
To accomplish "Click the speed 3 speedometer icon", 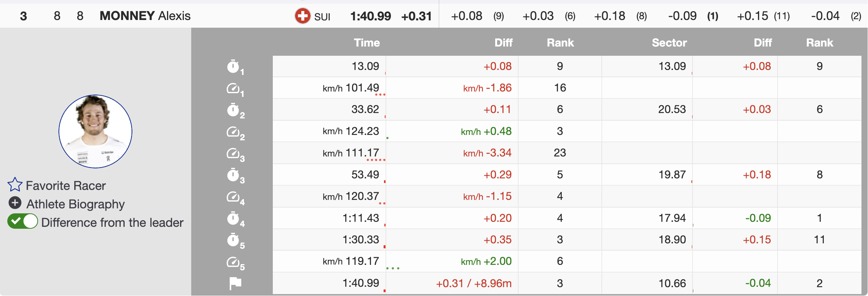I will (x=233, y=154).
